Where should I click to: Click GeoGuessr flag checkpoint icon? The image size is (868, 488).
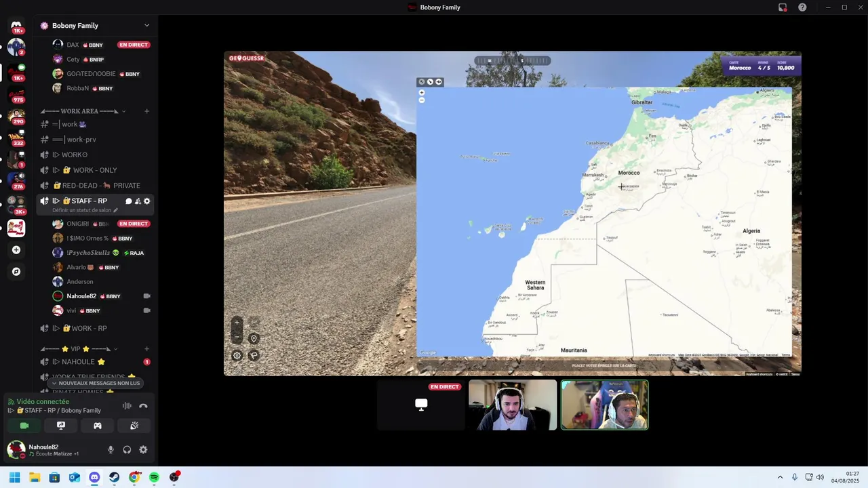254,355
